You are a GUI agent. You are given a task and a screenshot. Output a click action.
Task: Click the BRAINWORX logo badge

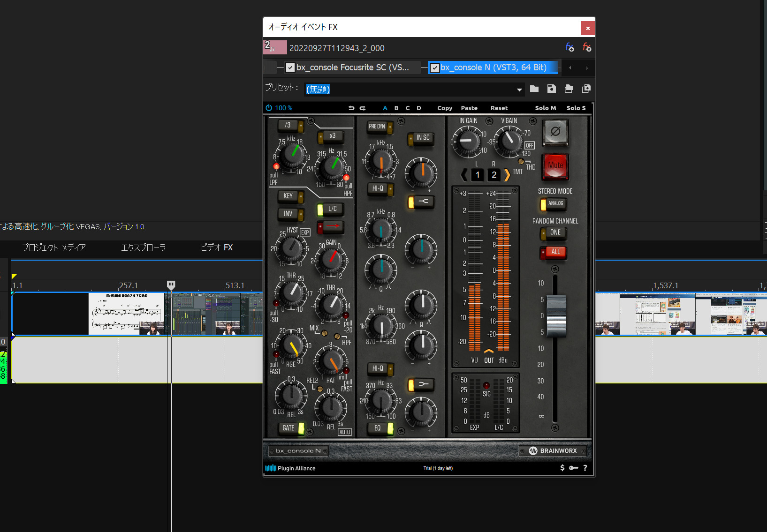pos(553,451)
